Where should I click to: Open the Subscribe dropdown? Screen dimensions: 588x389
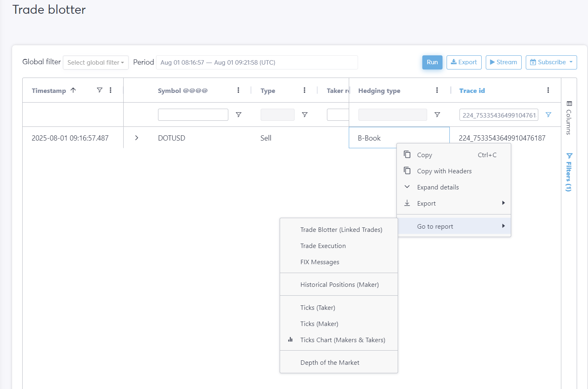click(551, 62)
